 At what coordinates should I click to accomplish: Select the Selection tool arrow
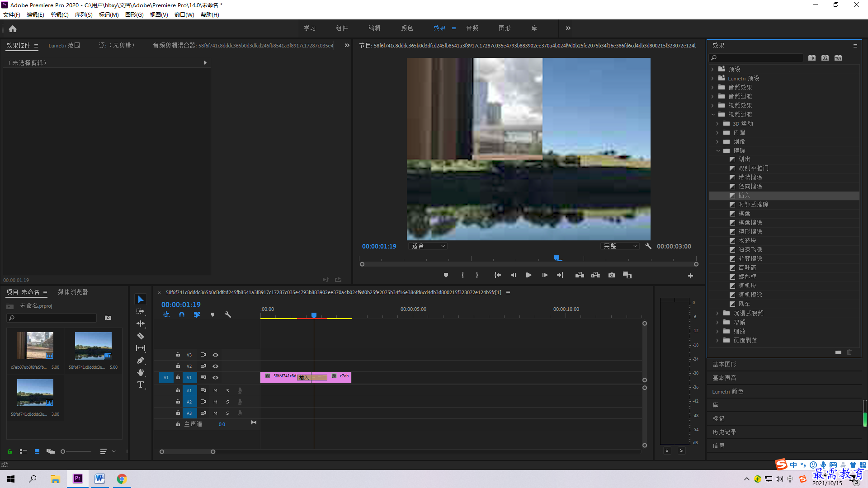[141, 300]
